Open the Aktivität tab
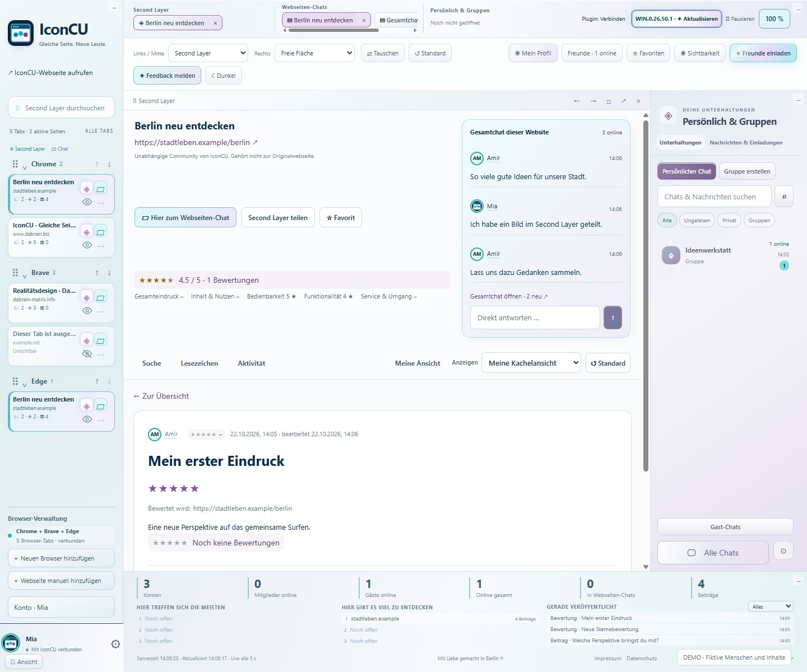The image size is (807, 672). pyautogui.click(x=252, y=363)
